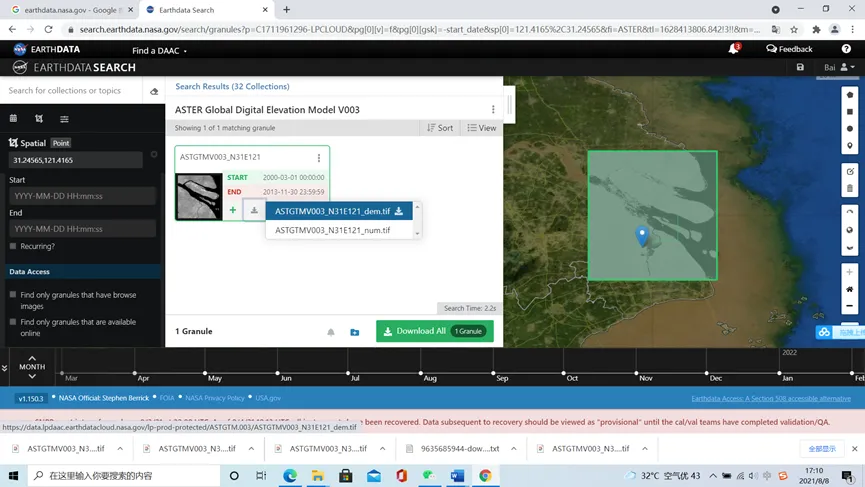Open chevron menu for 9635685944-dow....txt download

(514, 449)
